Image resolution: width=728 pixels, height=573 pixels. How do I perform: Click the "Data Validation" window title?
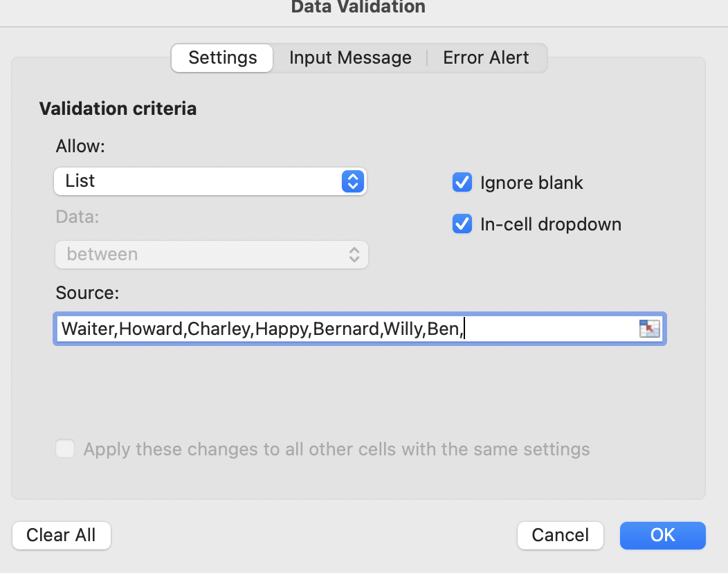[x=358, y=8]
